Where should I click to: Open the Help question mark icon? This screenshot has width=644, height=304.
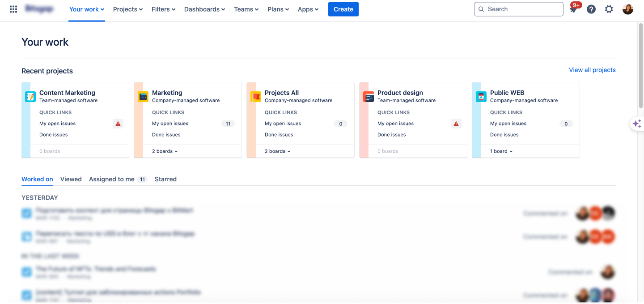[591, 9]
